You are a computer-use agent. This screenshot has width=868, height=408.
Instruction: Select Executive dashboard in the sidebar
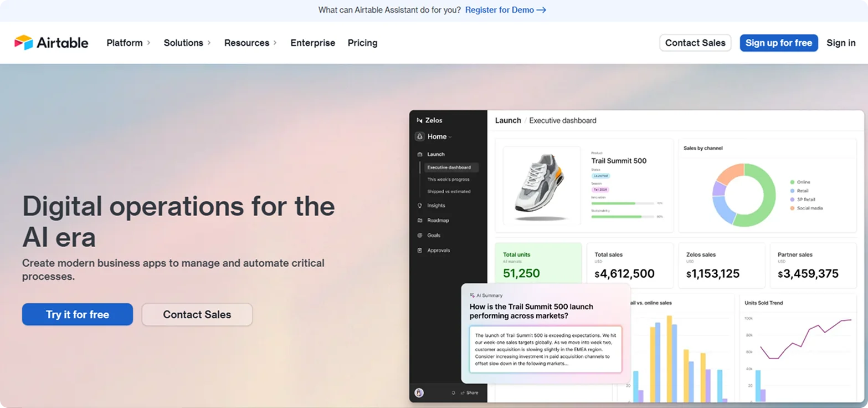pyautogui.click(x=451, y=167)
